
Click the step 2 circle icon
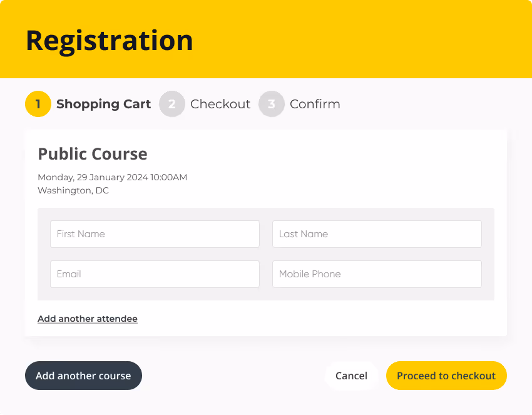(172, 104)
